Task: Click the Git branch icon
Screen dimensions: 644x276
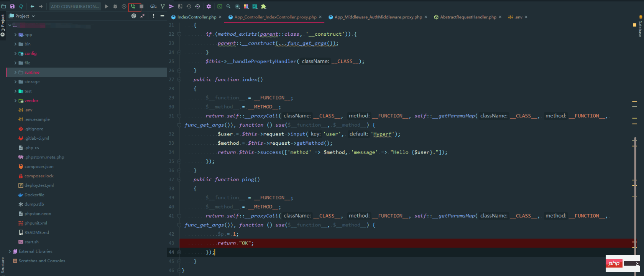Action: click(163, 7)
